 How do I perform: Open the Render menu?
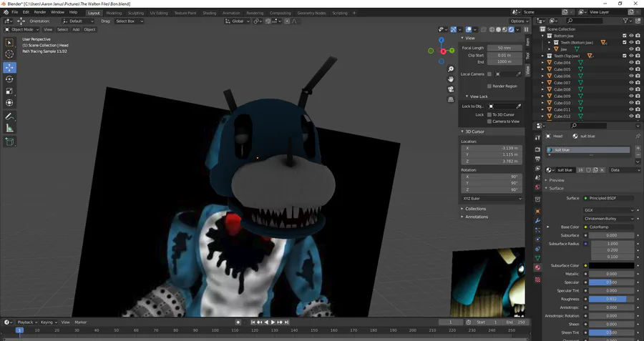coord(40,12)
